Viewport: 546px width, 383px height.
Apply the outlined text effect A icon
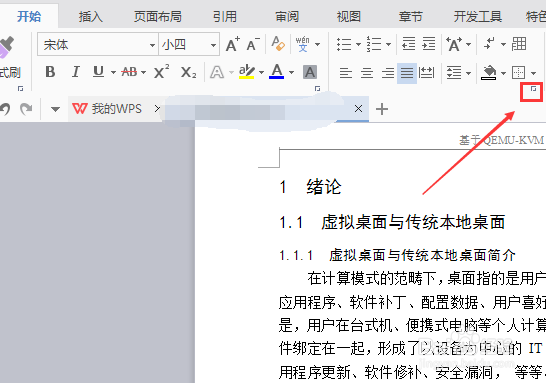(217, 72)
